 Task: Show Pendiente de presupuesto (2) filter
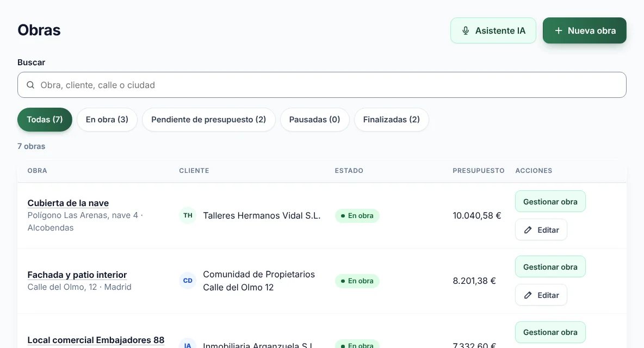[x=209, y=120]
